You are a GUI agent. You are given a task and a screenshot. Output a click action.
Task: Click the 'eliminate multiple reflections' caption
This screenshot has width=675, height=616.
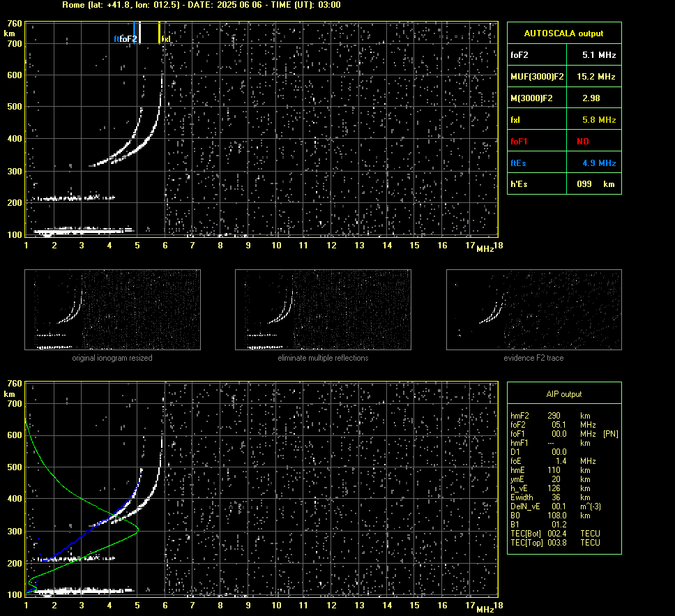[x=323, y=358]
